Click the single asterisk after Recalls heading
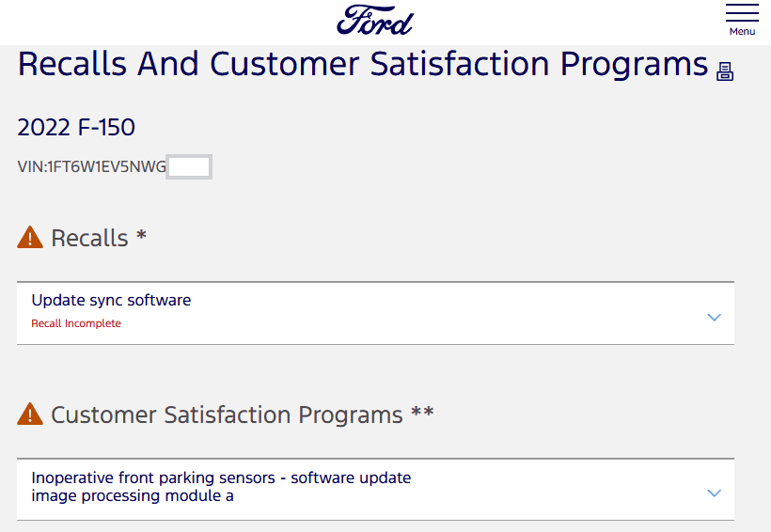The image size is (771, 532). tap(142, 235)
